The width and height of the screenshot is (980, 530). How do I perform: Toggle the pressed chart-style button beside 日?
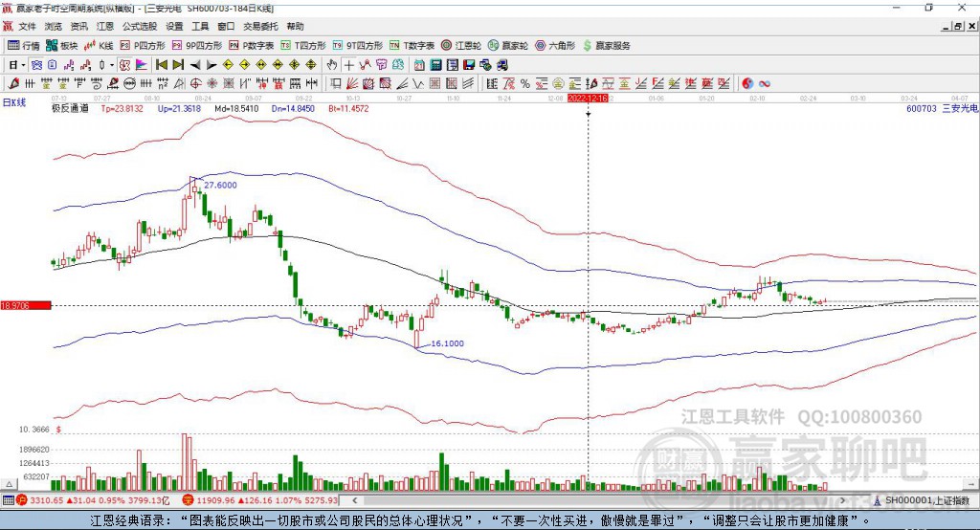tap(36, 65)
